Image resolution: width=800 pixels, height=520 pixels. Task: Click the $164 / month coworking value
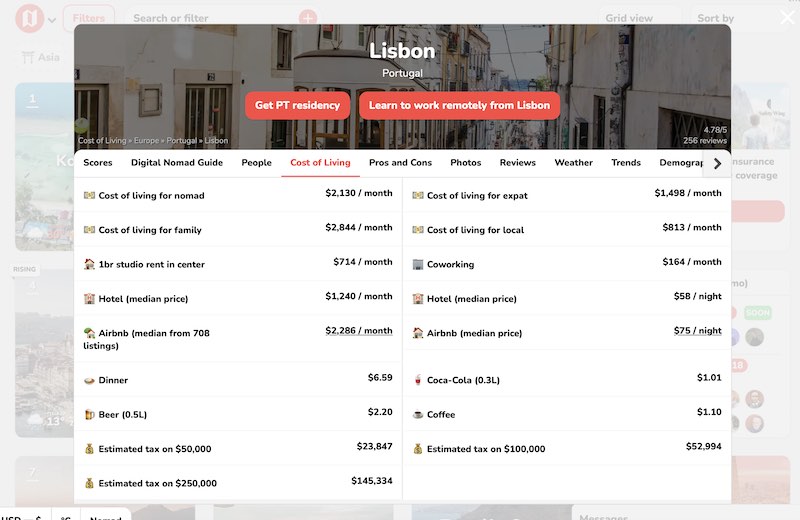pos(692,262)
